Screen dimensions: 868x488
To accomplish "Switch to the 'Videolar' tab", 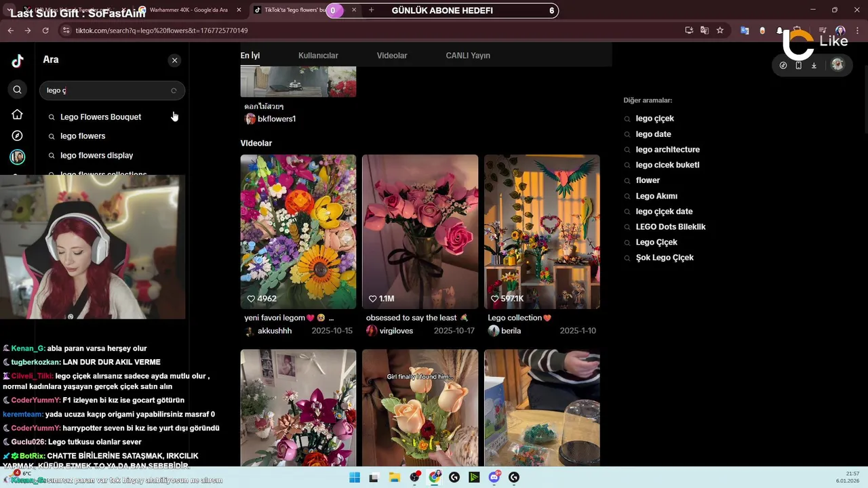I will 392,56.
